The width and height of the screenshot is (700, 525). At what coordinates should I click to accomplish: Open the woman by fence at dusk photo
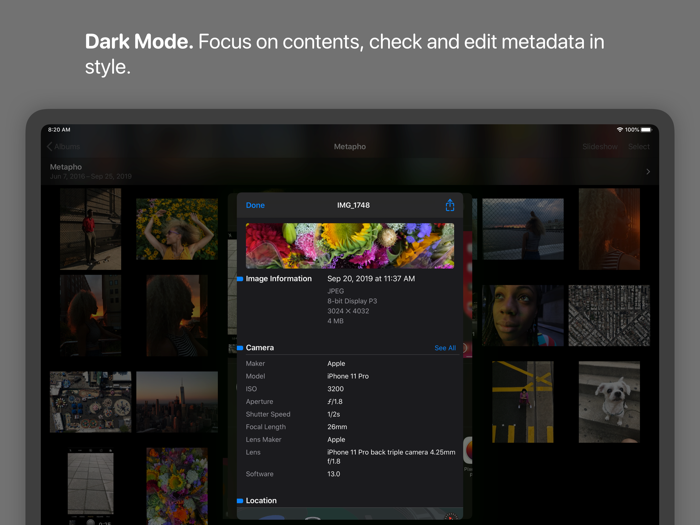coord(523,229)
